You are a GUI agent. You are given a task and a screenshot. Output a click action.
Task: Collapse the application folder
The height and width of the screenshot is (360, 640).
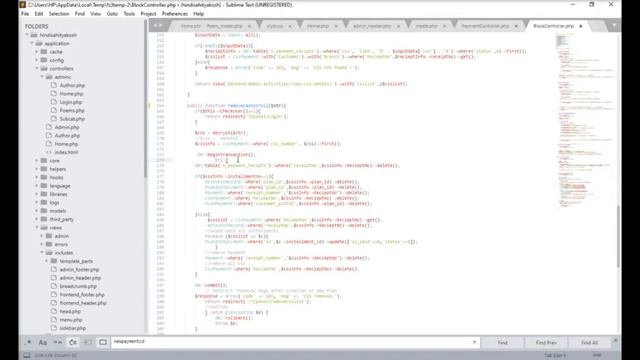[32, 43]
